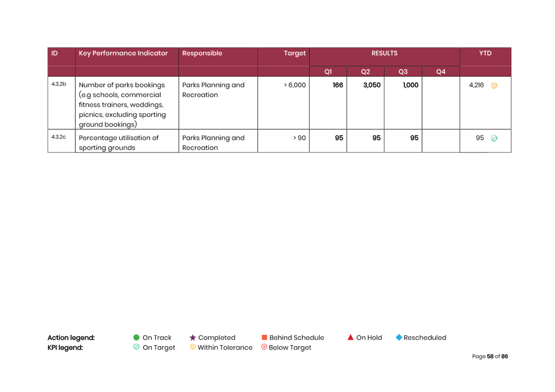
Task: Select the Key Performance Indicator header
Action: coord(123,53)
